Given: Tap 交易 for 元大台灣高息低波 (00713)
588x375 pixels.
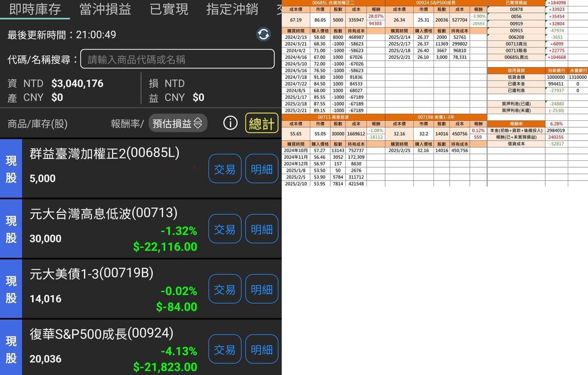Looking at the screenshot, I should (225, 229).
